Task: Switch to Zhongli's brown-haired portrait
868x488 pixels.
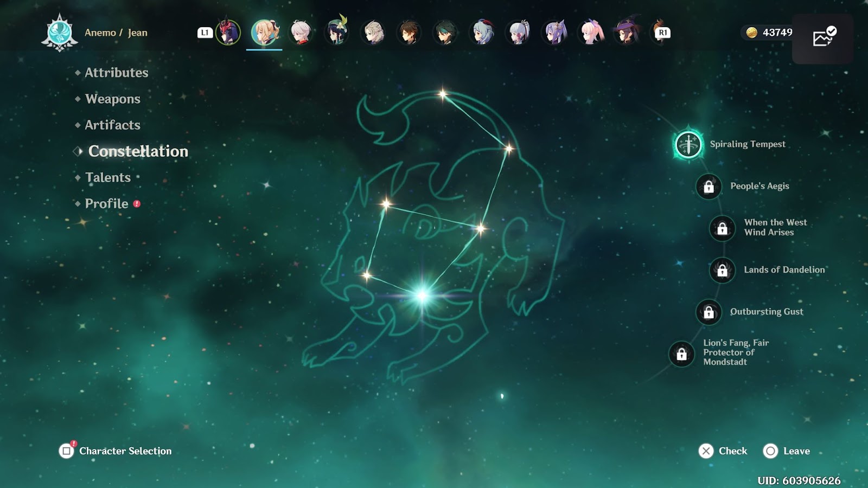Action: [409, 33]
